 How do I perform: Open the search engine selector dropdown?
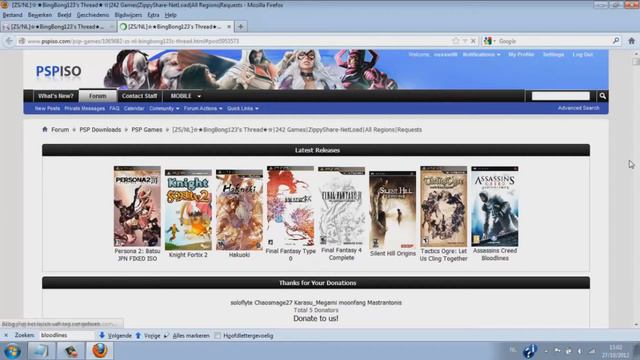(x=489, y=41)
